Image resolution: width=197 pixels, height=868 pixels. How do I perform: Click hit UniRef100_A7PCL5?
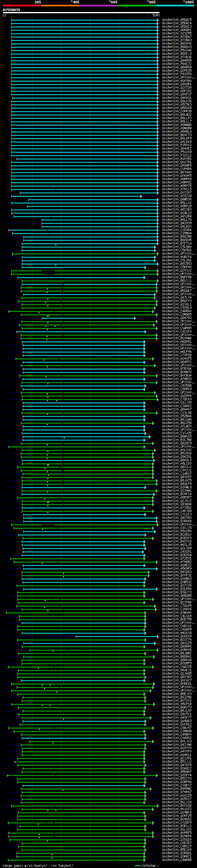pyautogui.click(x=177, y=189)
